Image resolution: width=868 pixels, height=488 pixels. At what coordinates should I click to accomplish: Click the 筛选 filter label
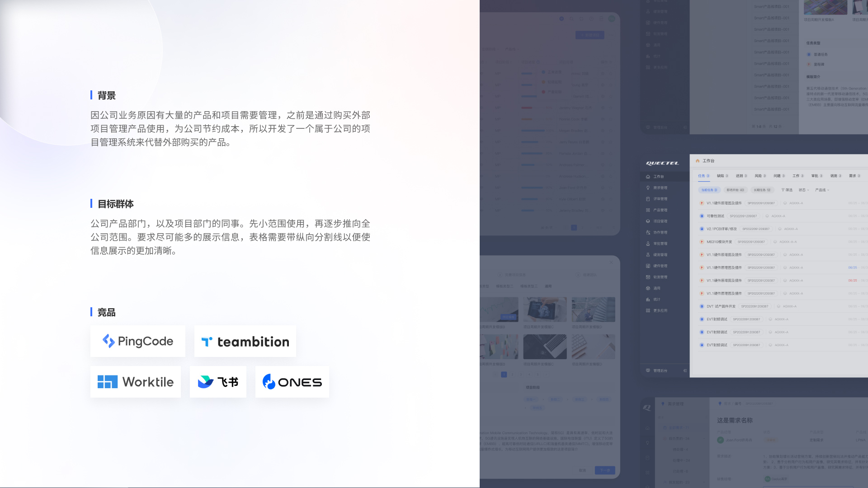tap(789, 190)
